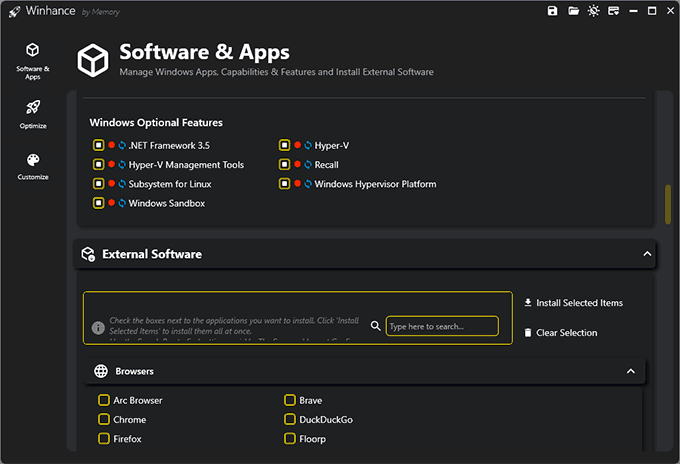
Task: Click the vertical scrollbar thumb
Action: pos(667,203)
